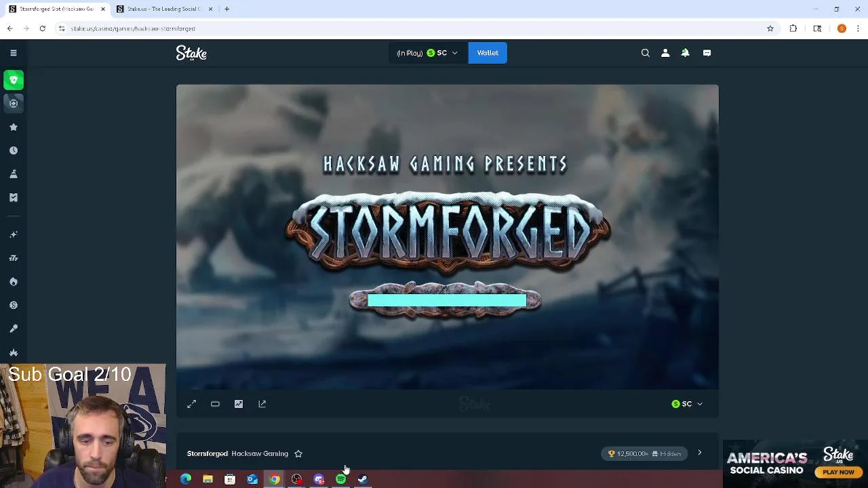Toggle theatre mode rectangle icon
The height and width of the screenshot is (488, 868).
215,404
